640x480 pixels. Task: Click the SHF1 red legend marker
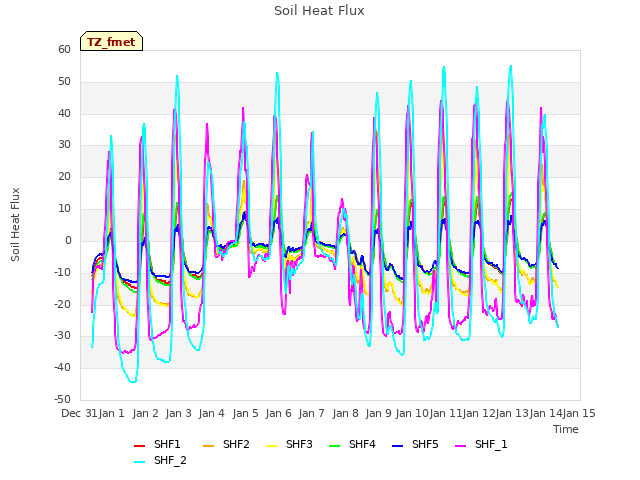pos(140,446)
